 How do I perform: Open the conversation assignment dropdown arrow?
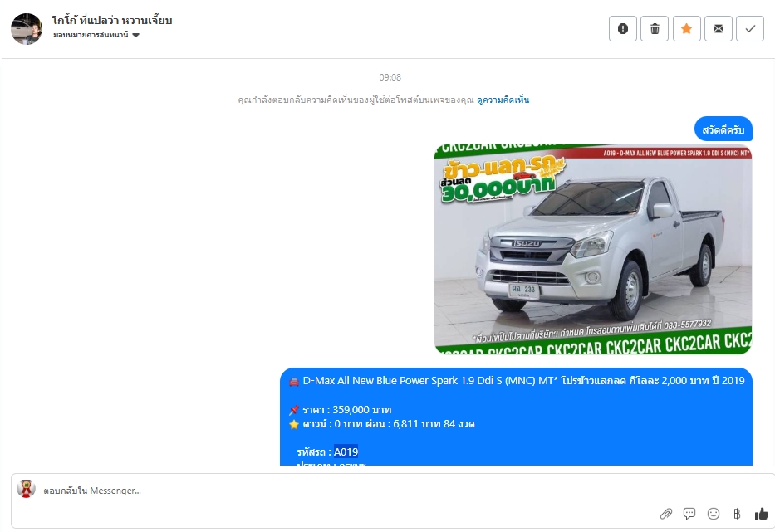(136, 35)
